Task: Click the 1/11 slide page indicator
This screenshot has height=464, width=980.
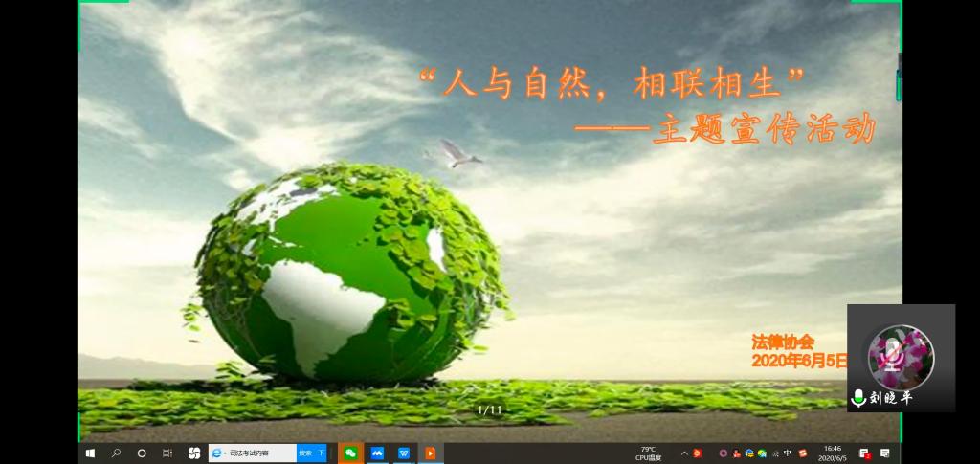Action: (x=489, y=409)
